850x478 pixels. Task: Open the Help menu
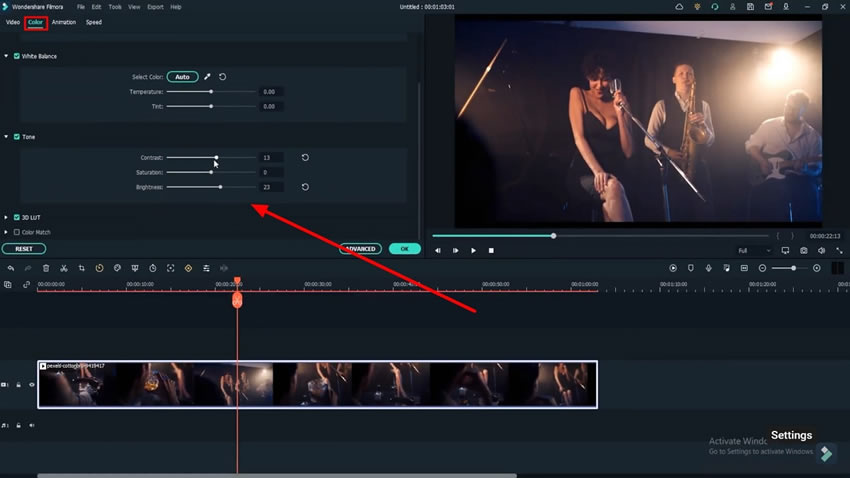pyautogui.click(x=176, y=7)
